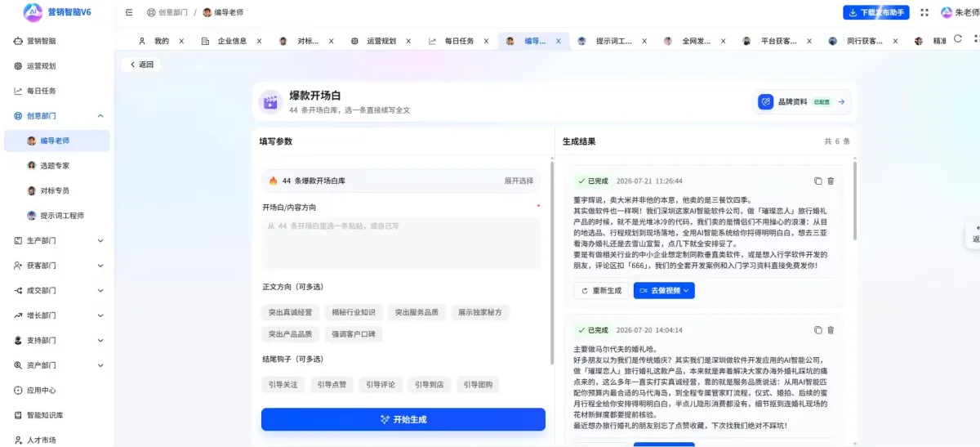Toggle the 突出服务品质 direction tag

click(416, 312)
